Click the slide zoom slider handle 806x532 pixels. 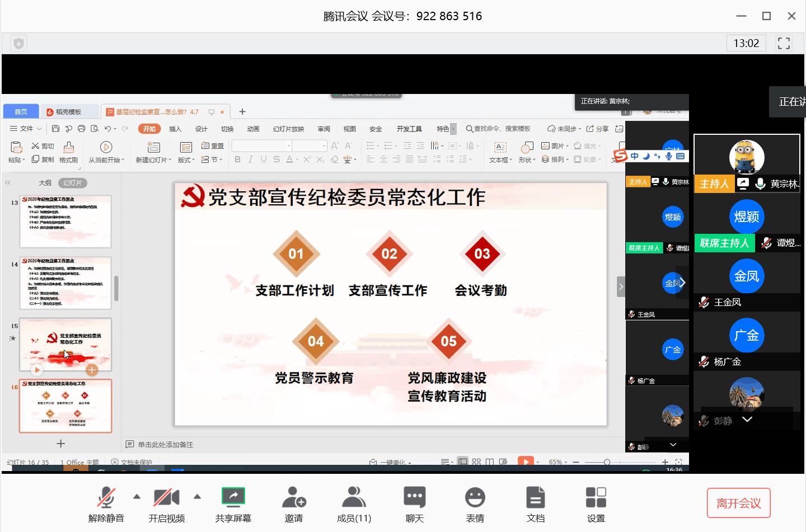[x=607, y=462]
